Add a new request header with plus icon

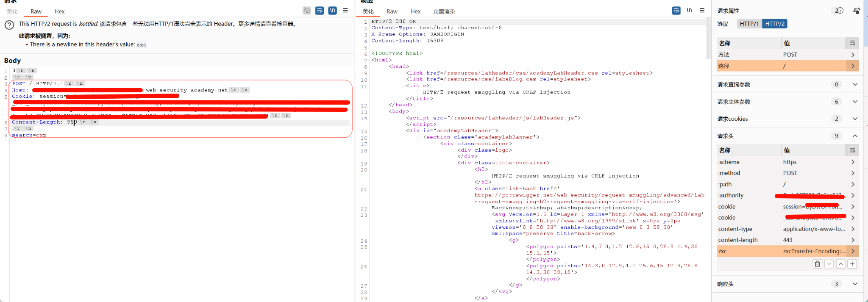click(852, 264)
